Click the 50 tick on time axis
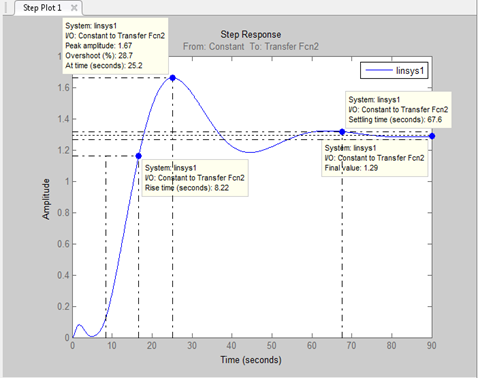 pos(271,345)
